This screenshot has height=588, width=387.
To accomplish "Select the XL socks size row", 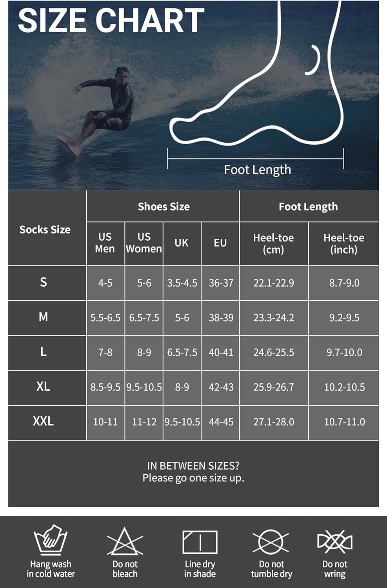I will coord(44,387).
